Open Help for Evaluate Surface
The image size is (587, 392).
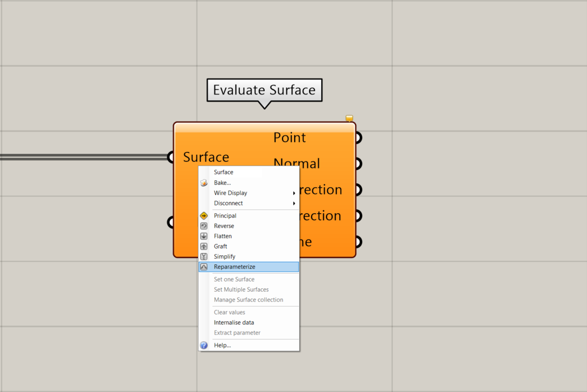click(x=222, y=345)
